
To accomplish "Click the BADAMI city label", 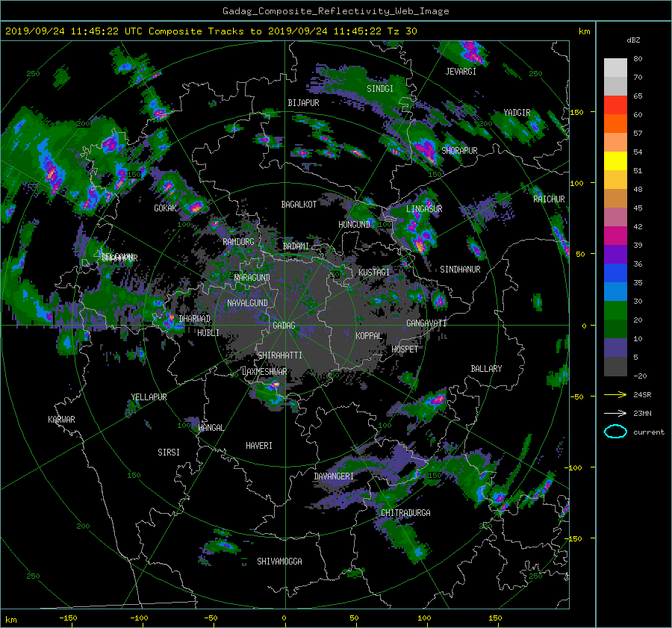I will coord(296,246).
